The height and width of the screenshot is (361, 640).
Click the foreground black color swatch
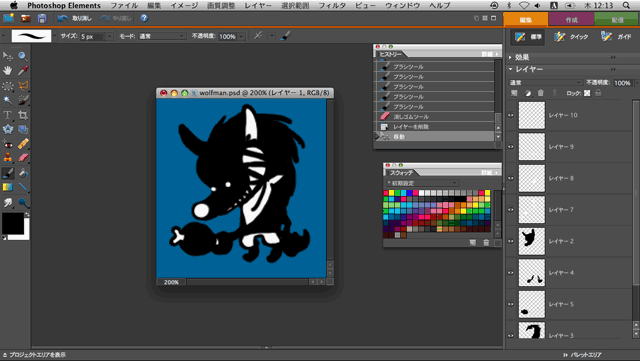point(12,223)
